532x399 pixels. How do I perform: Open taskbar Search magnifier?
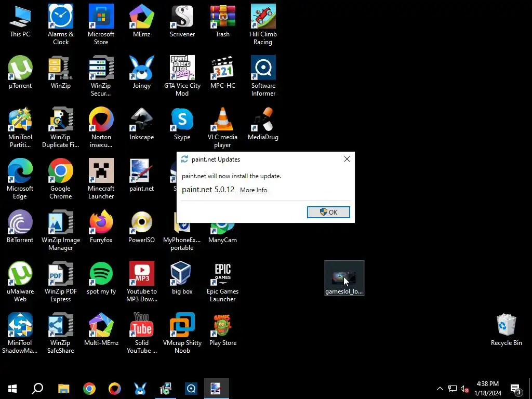[37, 389]
